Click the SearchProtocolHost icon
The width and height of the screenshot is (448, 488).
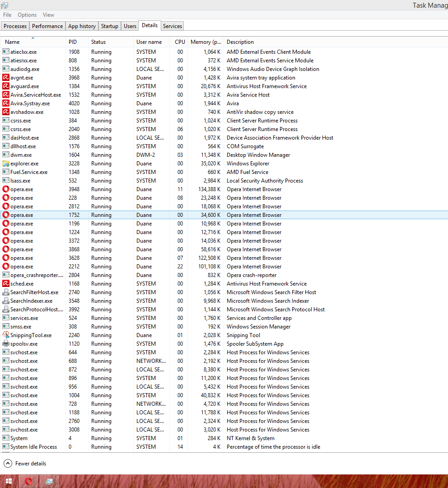tap(5, 310)
